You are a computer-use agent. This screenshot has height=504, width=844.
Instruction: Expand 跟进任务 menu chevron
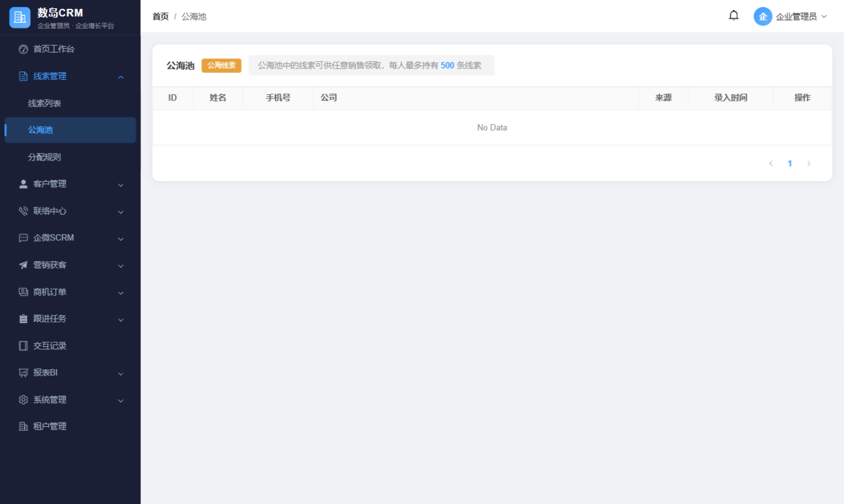(121, 319)
